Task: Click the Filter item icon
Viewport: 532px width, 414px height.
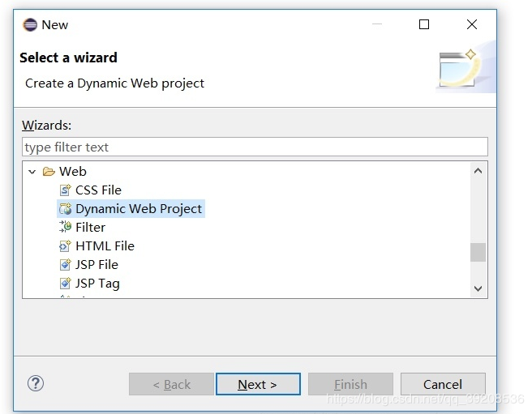Action: tap(66, 228)
